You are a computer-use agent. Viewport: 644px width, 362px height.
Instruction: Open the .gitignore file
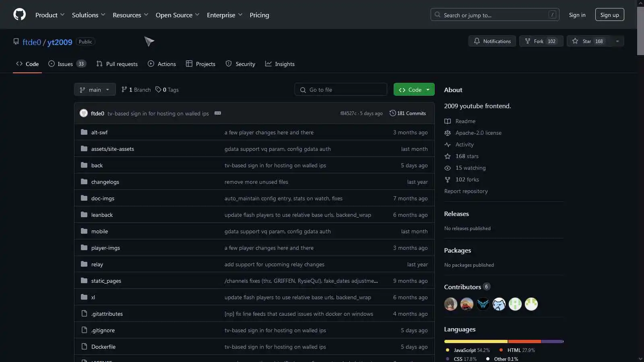pos(103,330)
